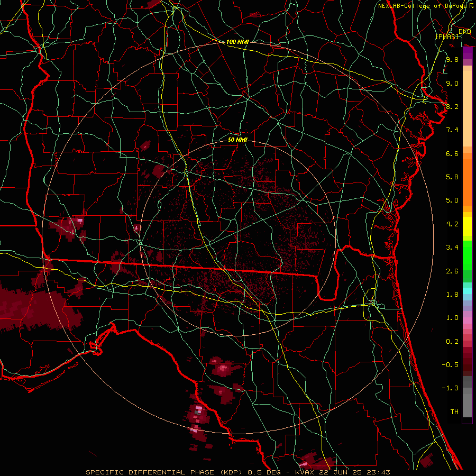Click the 3.4 value on the legend
476x476 pixels.
tap(452, 248)
